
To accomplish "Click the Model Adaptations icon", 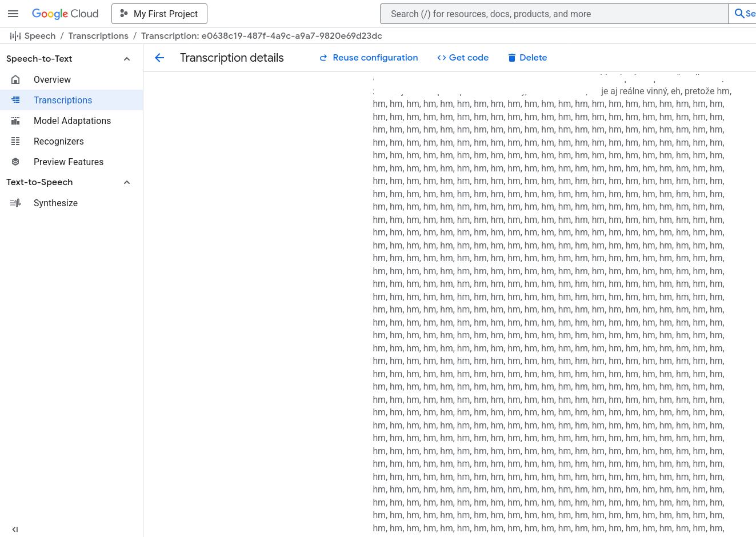I will 15,121.
